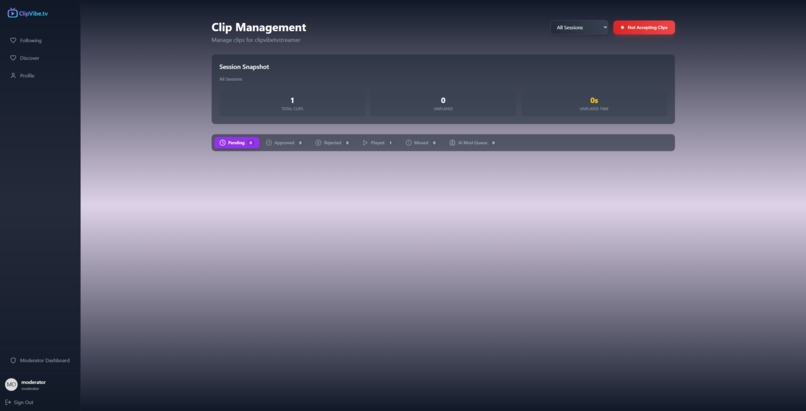This screenshot has width=806, height=411.
Task: Switch to the Approved tab
Action: point(284,143)
